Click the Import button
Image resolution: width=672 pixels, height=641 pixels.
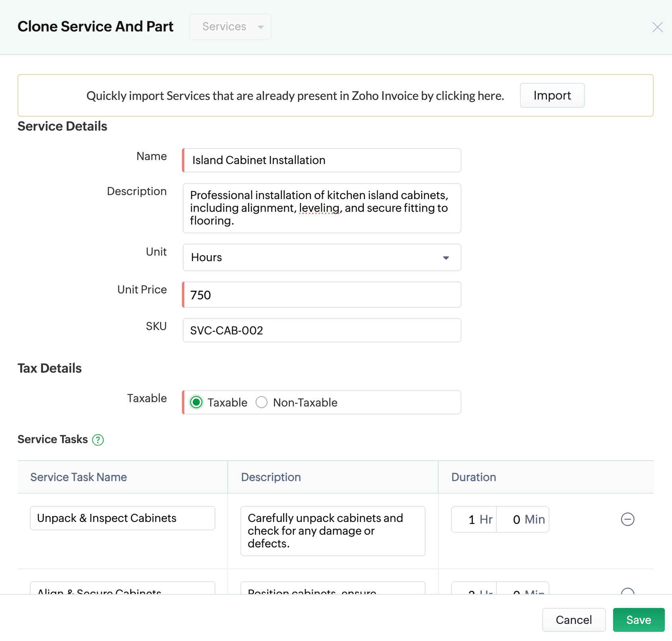[x=552, y=96]
